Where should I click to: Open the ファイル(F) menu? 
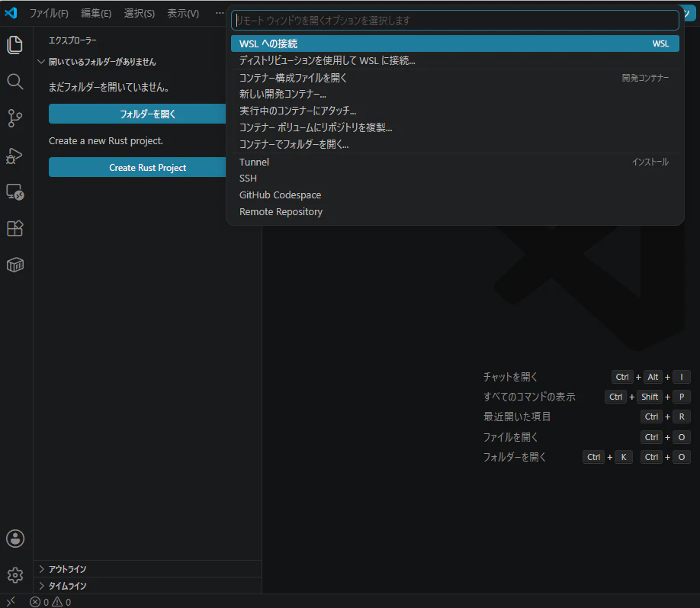point(49,14)
